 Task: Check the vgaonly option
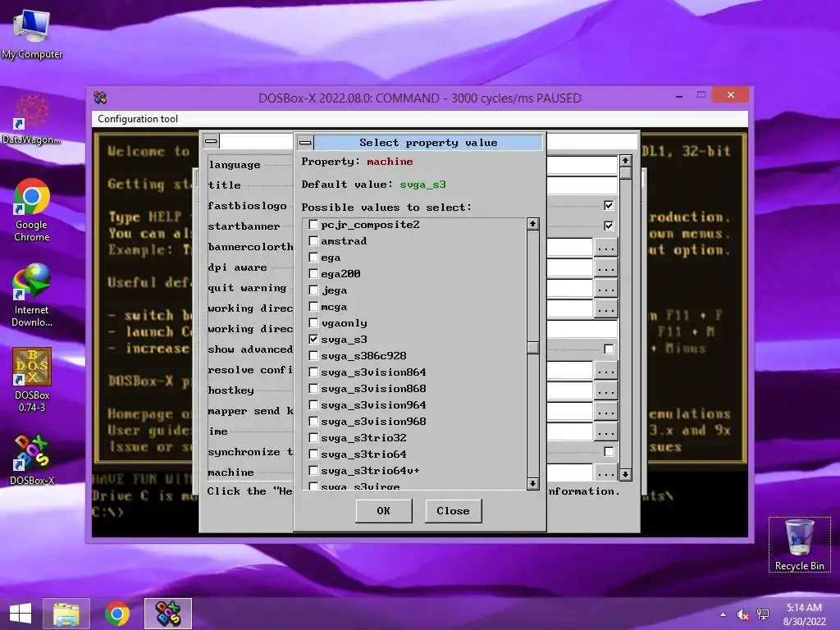314,323
